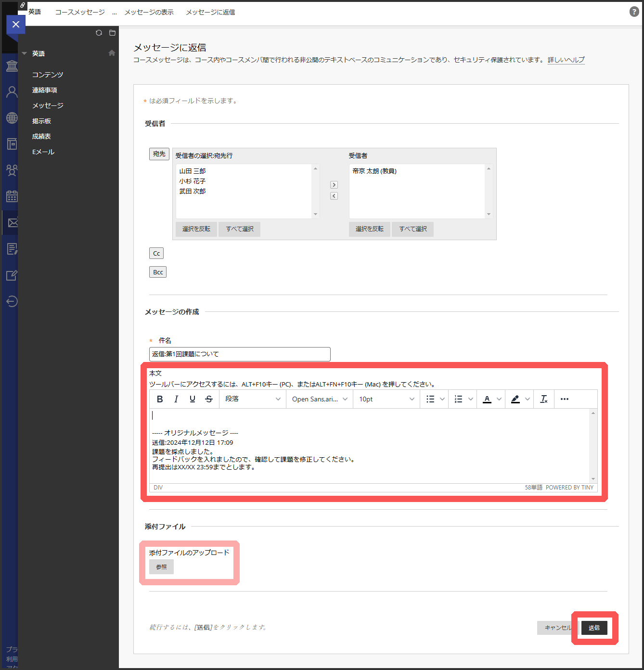Select 小杉 花子 in the recipient list
Screen dimensions: 644x670
pos(193,181)
